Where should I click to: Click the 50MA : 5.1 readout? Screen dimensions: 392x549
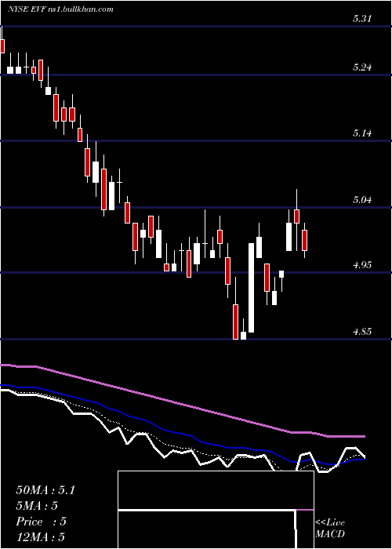pos(45,490)
